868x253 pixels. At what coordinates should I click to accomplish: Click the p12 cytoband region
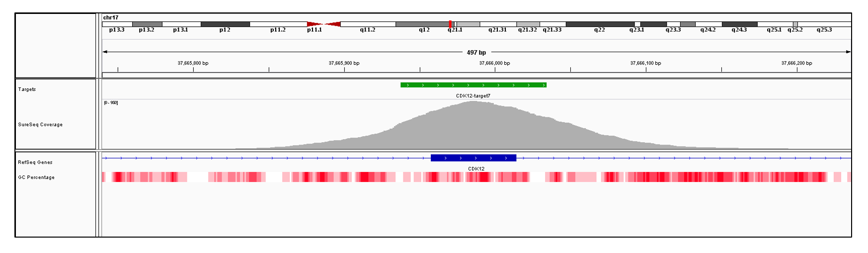pyautogui.click(x=225, y=24)
